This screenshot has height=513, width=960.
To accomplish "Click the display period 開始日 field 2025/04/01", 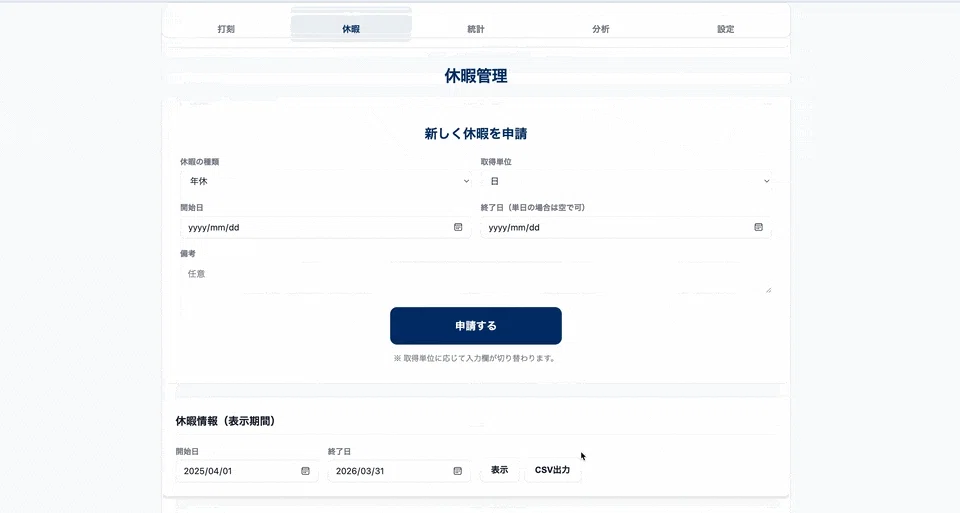I will [x=247, y=471].
